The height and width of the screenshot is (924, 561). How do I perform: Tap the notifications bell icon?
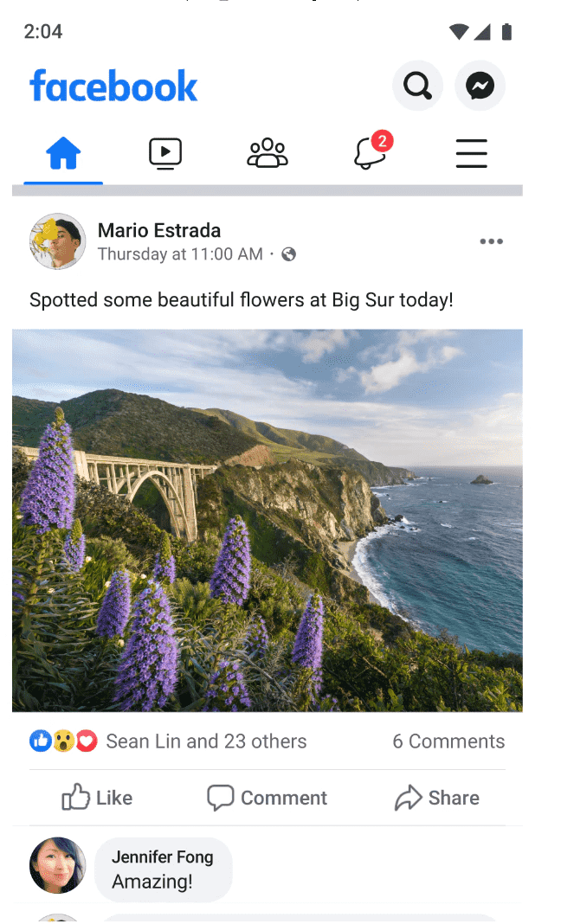click(x=370, y=154)
